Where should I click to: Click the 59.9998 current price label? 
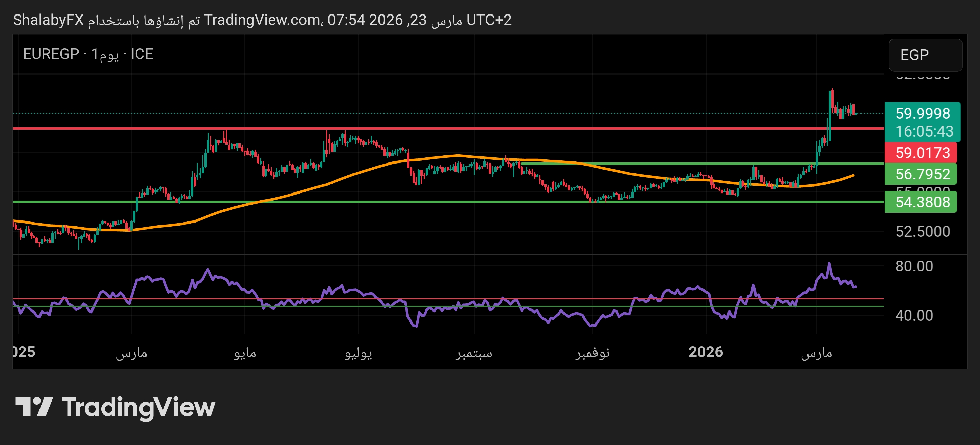pos(922,113)
